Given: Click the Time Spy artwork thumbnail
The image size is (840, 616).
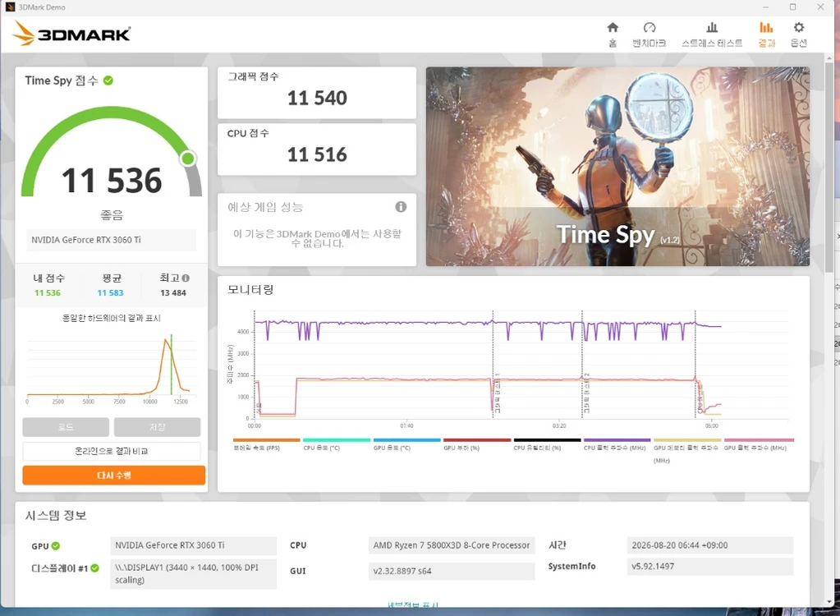Looking at the screenshot, I should coord(617,166).
